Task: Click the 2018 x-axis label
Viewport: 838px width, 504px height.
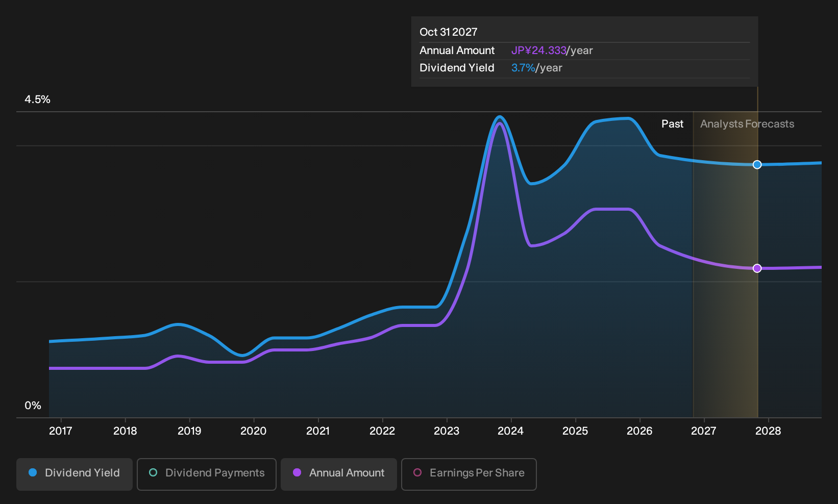Action: pyautogui.click(x=125, y=431)
